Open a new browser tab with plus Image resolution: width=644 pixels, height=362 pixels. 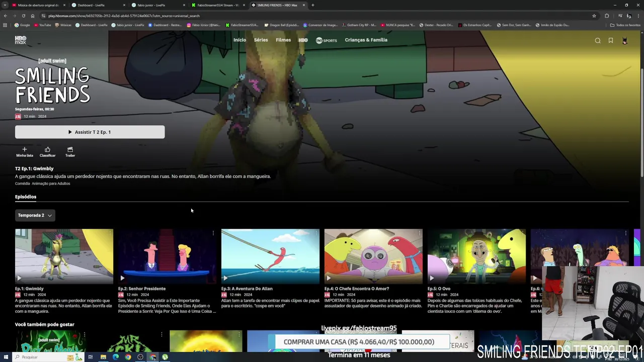coord(313,5)
